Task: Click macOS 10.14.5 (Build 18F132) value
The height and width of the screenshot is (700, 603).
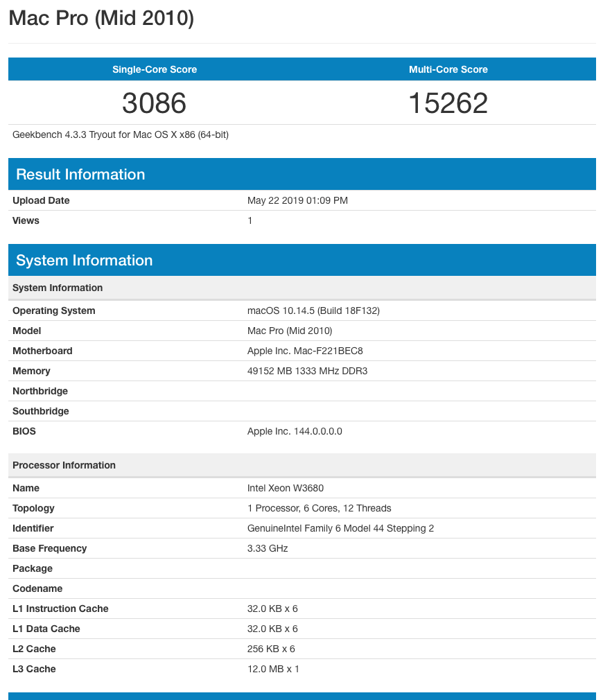Action: [313, 310]
